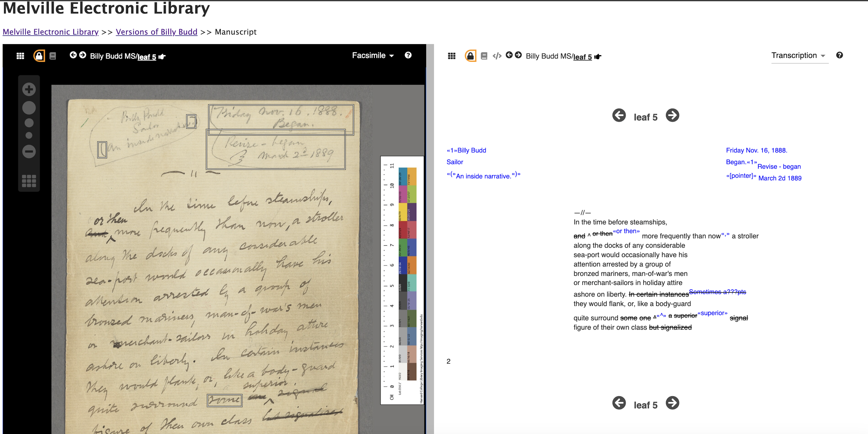Zoom into the manuscript with the plus icon
This screenshot has width=868, height=434.
[x=29, y=89]
